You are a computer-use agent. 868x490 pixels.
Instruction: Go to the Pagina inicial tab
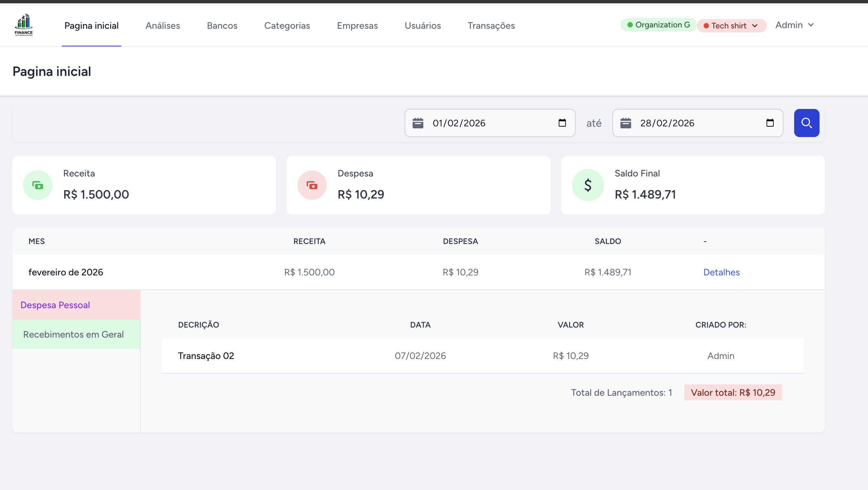pos(91,26)
